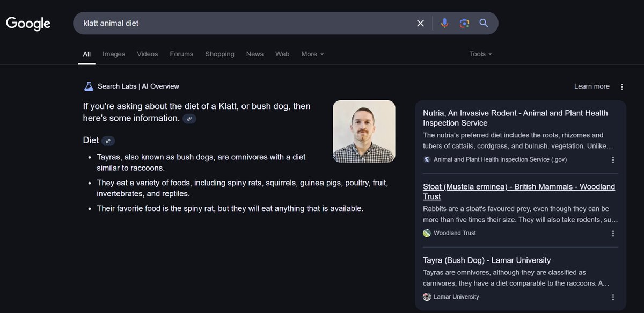Image resolution: width=644 pixels, height=313 pixels.
Task: Click the Lamar University source name
Action: pos(456,297)
